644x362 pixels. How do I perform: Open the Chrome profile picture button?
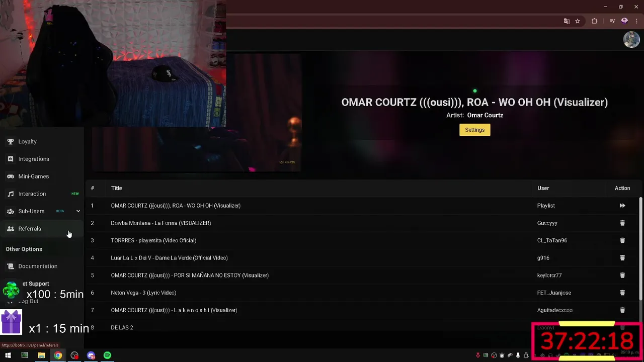tap(624, 21)
